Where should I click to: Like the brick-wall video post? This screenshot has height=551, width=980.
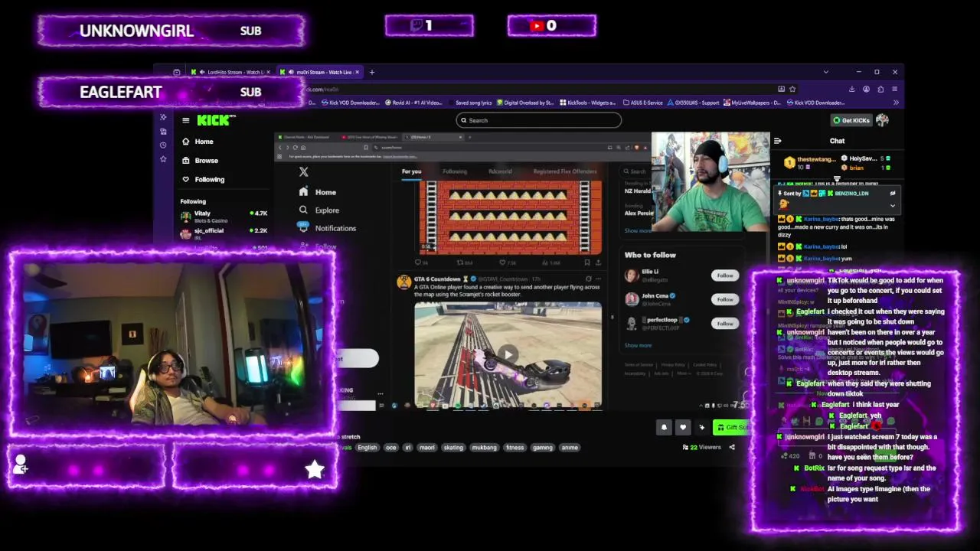[x=503, y=262]
